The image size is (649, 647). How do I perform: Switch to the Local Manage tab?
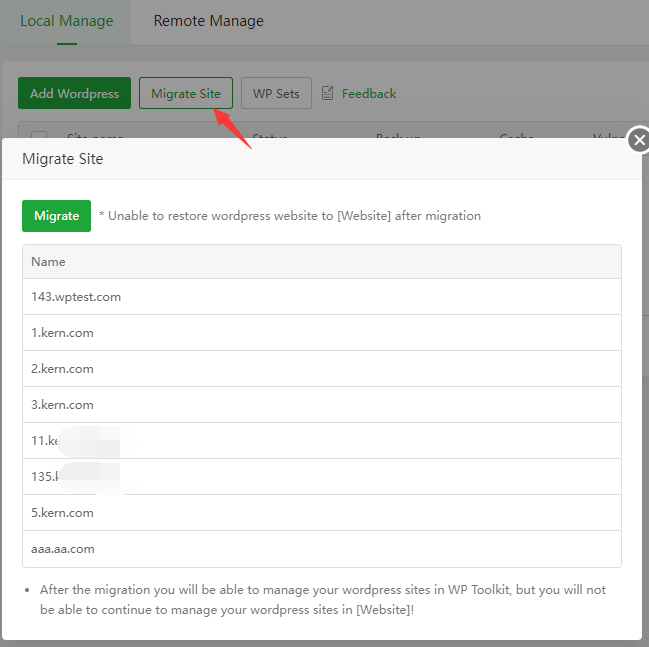67,21
